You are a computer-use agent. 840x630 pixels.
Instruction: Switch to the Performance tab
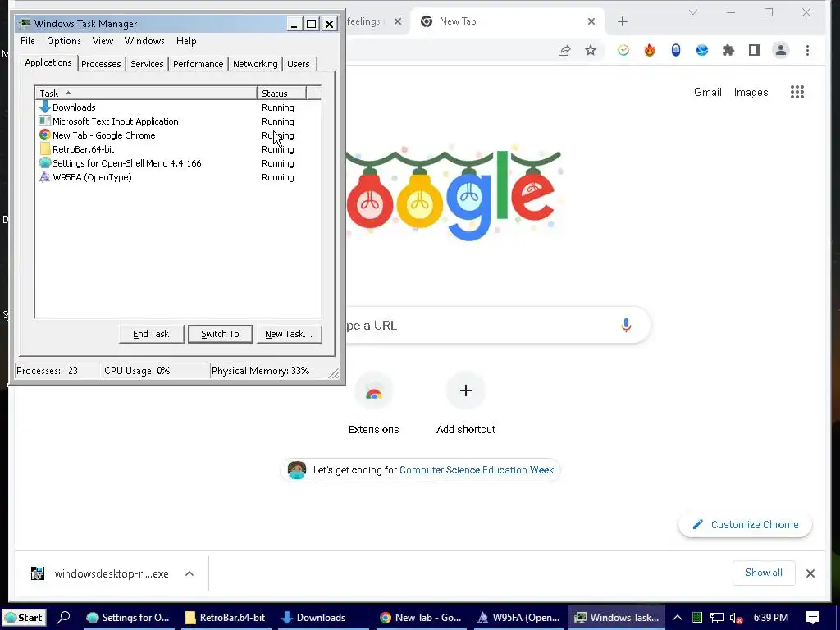(x=199, y=64)
